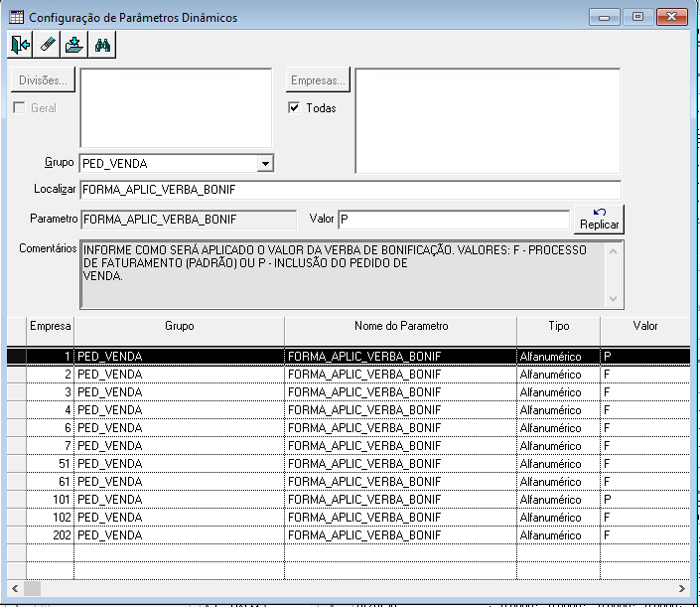Click row selector of Empresa 3
700x607 pixels.
(x=17, y=392)
